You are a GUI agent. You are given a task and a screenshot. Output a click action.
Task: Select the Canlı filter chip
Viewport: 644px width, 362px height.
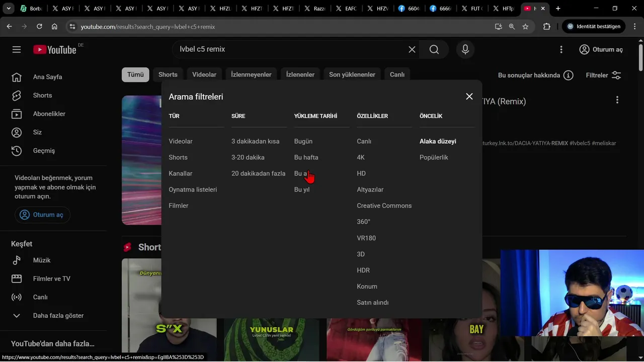tap(397, 74)
